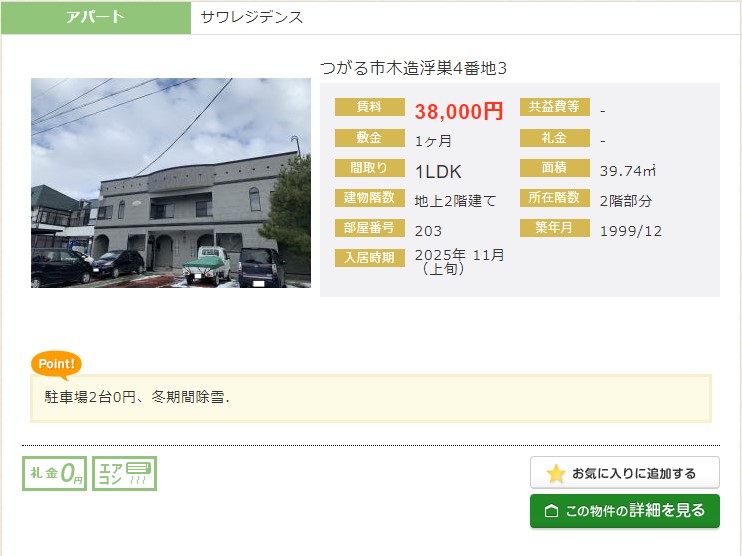Click the rent price 38,000円
The image size is (742, 556).
tap(459, 111)
